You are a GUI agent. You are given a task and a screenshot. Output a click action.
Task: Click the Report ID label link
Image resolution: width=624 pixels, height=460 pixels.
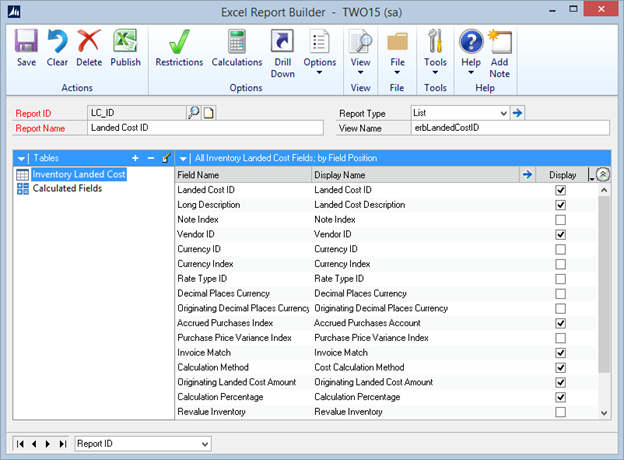[x=33, y=113]
